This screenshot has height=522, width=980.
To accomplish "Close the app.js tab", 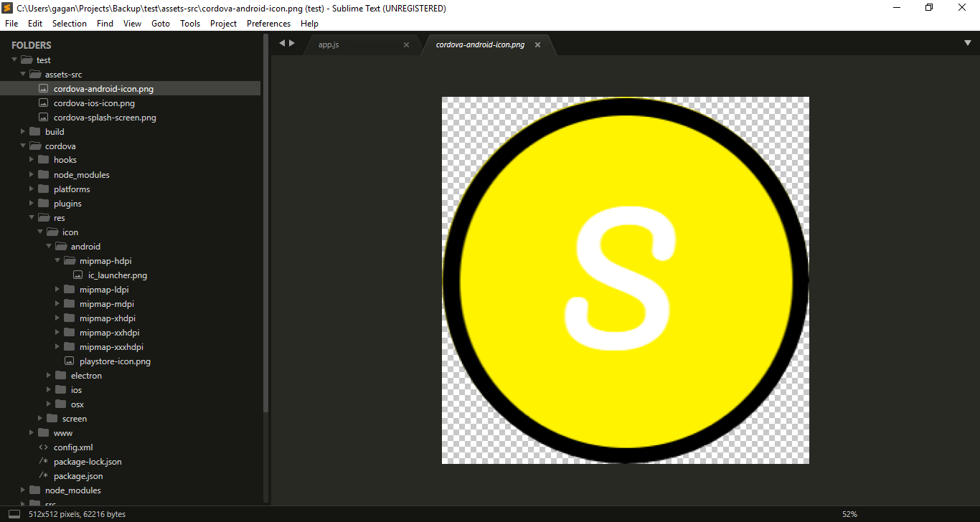I will pos(406,44).
